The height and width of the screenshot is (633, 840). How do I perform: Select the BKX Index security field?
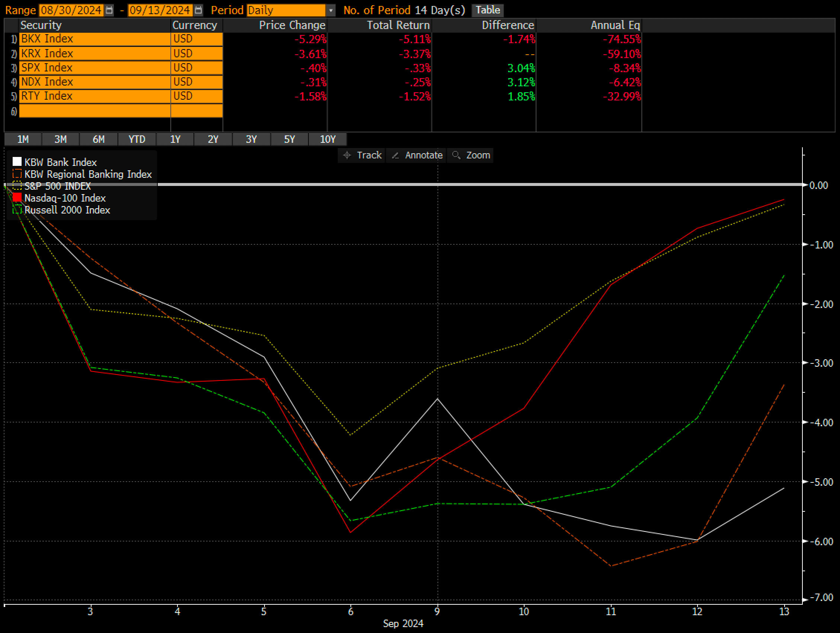(95, 39)
